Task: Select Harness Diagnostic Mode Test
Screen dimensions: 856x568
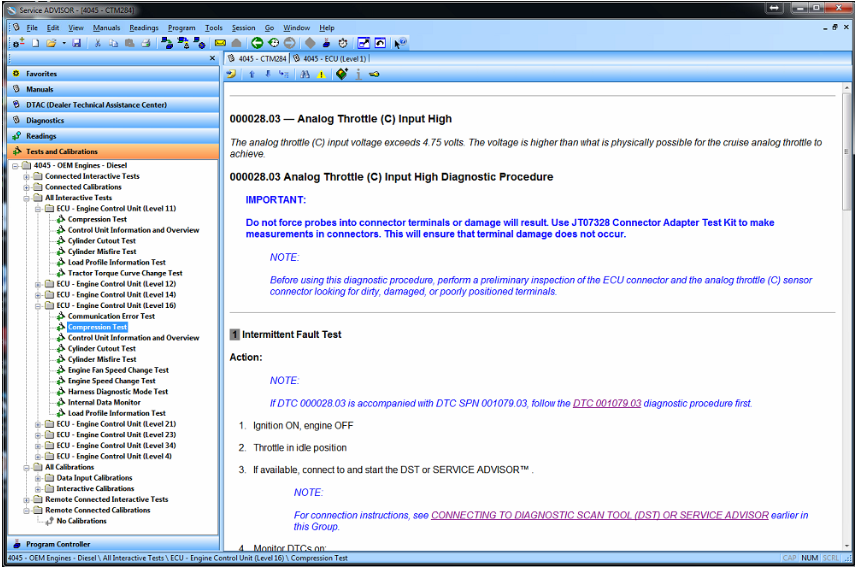Action: coord(118,392)
